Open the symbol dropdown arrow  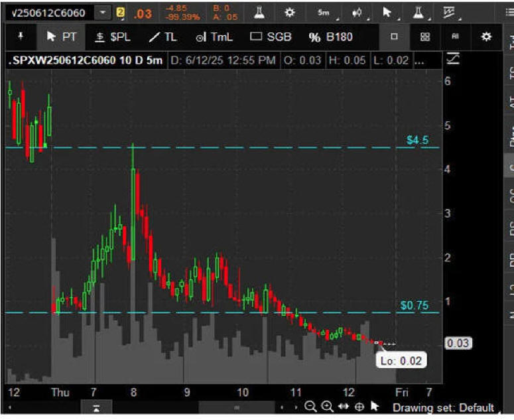(x=103, y=13)
